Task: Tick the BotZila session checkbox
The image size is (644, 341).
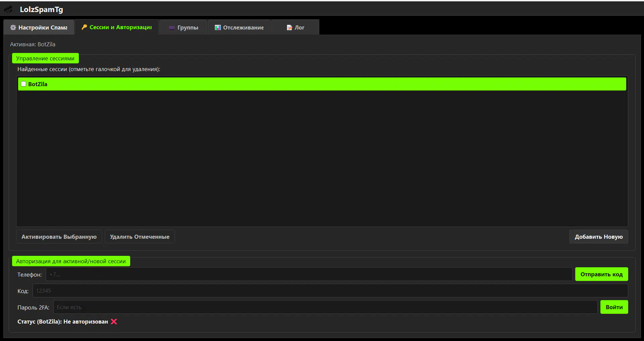Action: (x=23, y=84)
